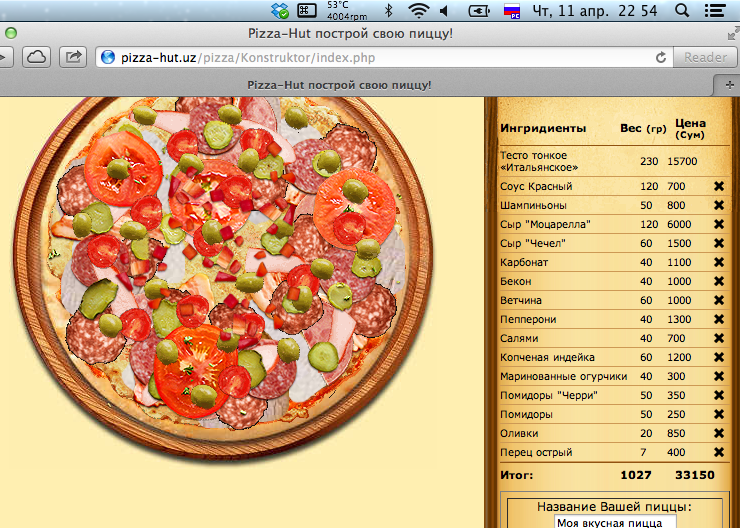
Task: Click the green zoom window button
Action: pos(11,33)
